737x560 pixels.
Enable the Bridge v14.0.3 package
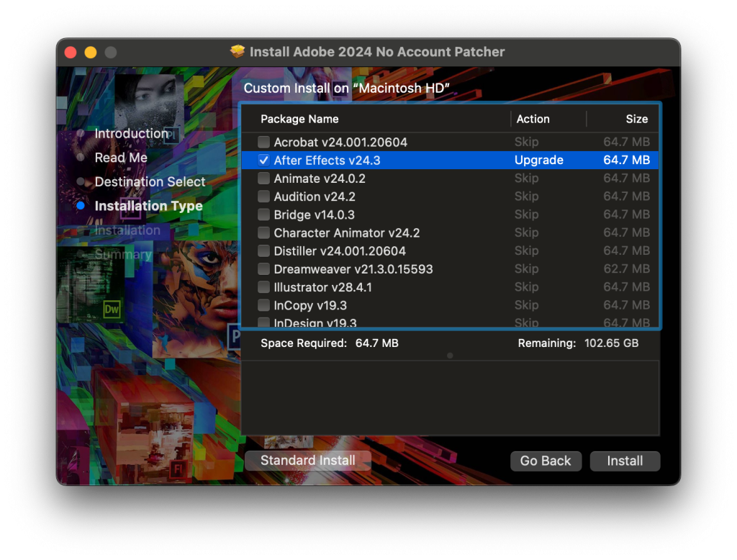(x=263, y=214)
